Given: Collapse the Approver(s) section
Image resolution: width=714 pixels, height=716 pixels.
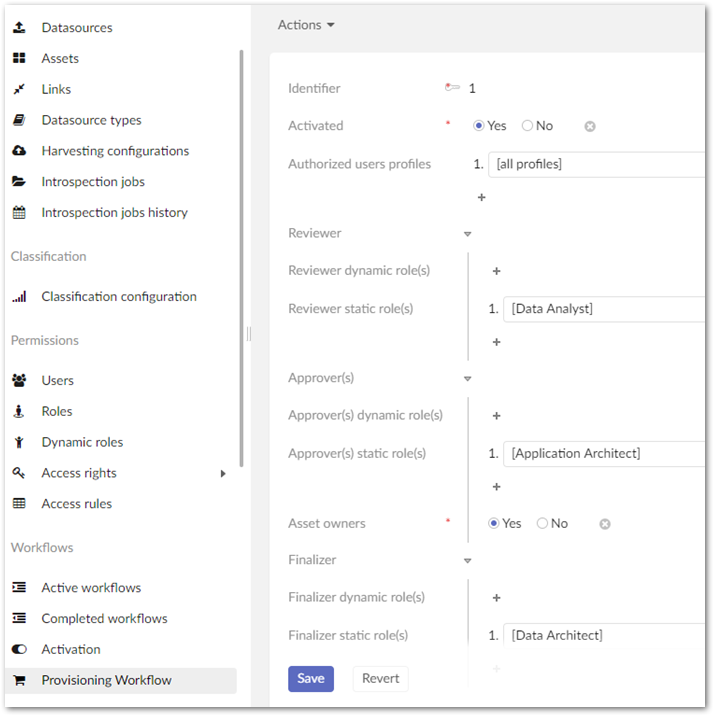Looking at the screenshot, I should (x=467, y=379).
